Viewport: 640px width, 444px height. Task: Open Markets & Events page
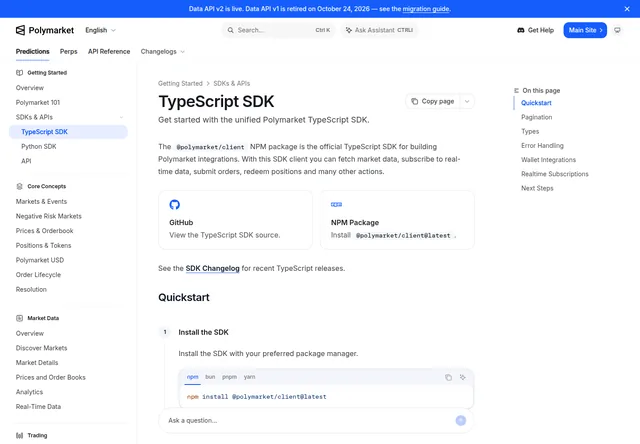(x=41, y=202)
